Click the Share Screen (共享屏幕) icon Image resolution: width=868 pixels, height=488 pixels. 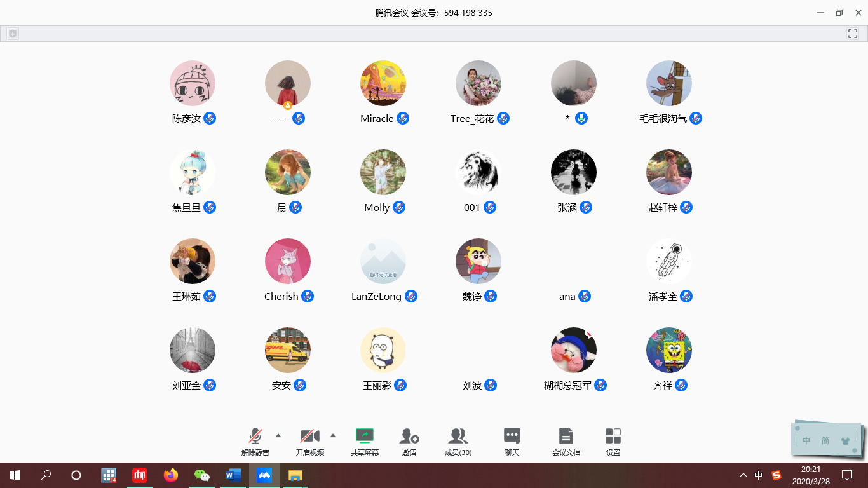365,436
